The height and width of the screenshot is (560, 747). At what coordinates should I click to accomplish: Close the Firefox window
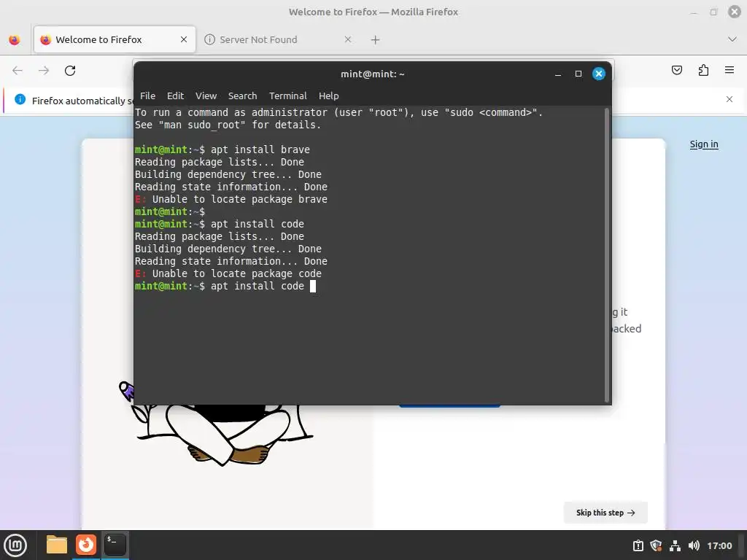(734, 12)
